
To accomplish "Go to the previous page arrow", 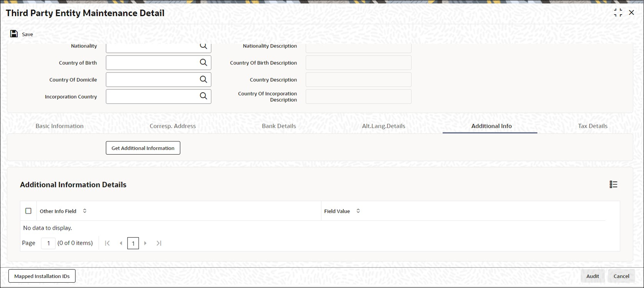I will (121, 243).
